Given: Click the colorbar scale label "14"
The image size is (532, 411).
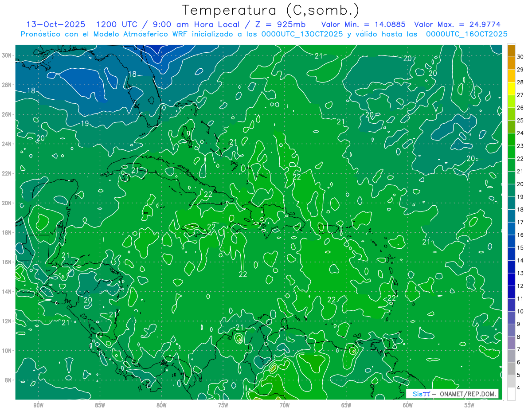Looking at the screenshot, I should pyautogui.click(x=520, y=260).
